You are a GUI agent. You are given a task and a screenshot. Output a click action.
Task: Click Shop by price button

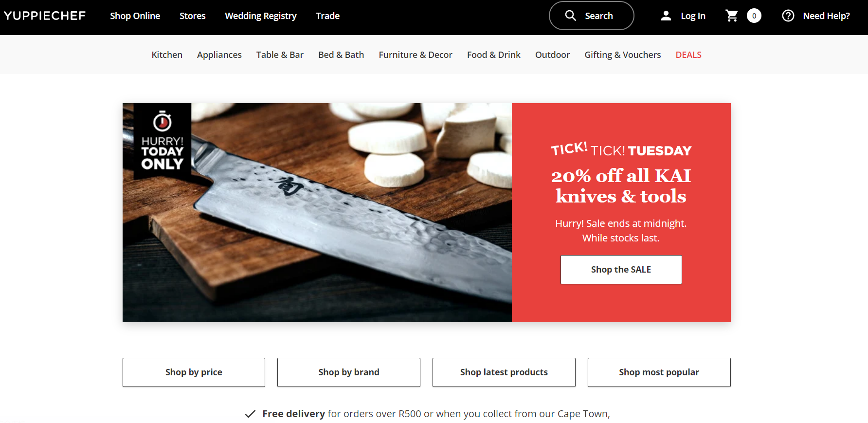(194, 372)
